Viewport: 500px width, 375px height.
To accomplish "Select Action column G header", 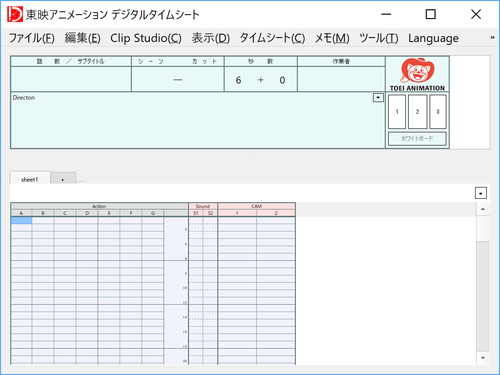I will click(x=153, y=213).
